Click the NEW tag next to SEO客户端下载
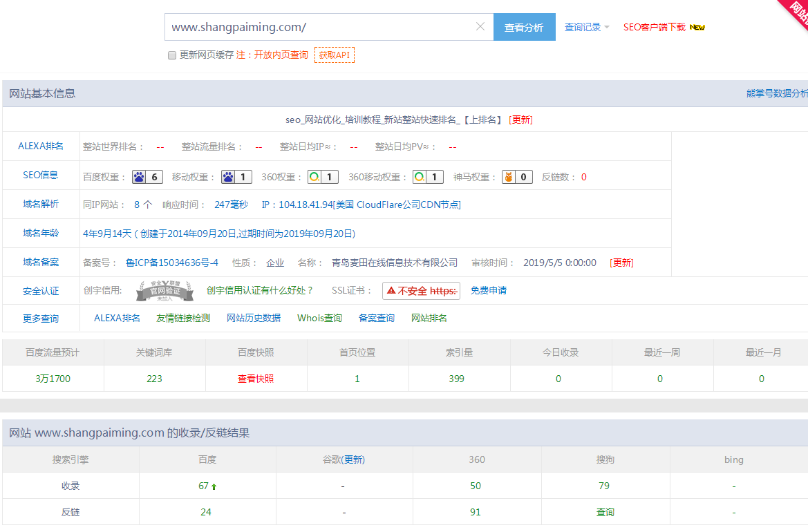The height and width of the screenshot is (532, 808). (697, 28)
